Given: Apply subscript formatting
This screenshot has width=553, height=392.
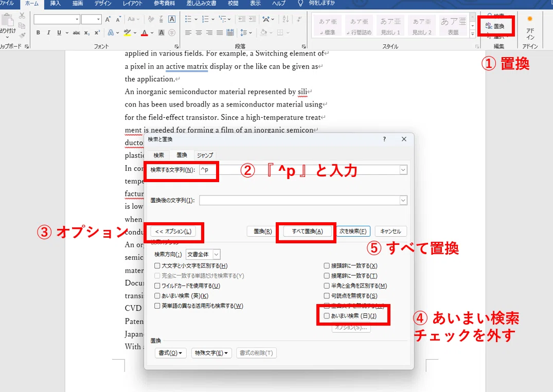Looking at the screenshot, I should click(x=87, y=32).
